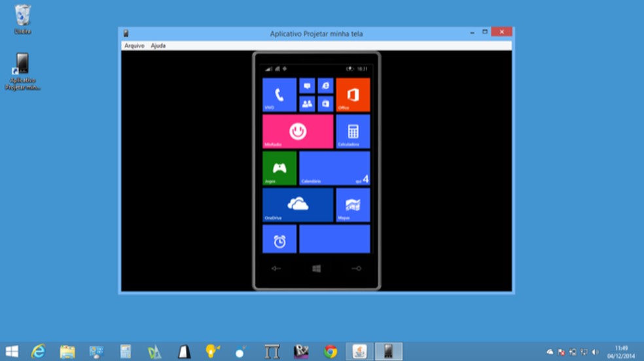
Task: Open the OneDrive tile
Action: [298, 205]
